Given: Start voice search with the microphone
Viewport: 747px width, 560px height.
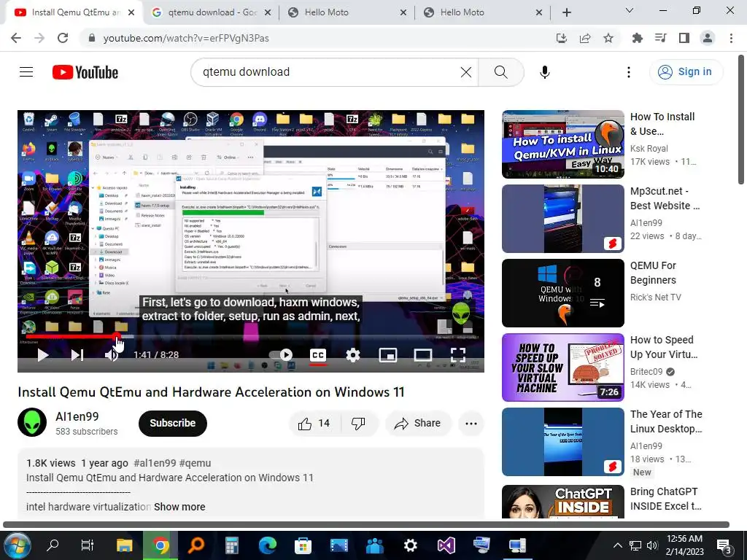Looking at the screenshot, I should pos(544,72).
